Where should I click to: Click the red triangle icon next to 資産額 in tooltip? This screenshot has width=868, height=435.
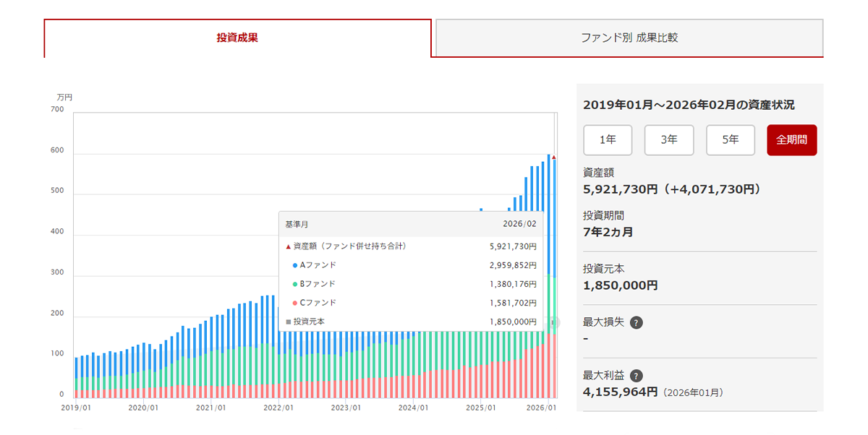[288, 246]
